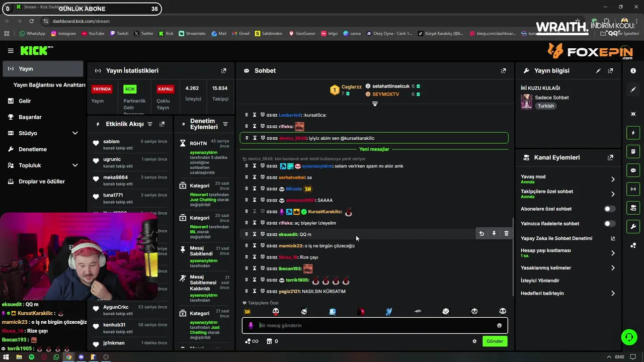The image size is (644, 362).
Task: Open Gelir in the sidebar
Action: point(43,101)
